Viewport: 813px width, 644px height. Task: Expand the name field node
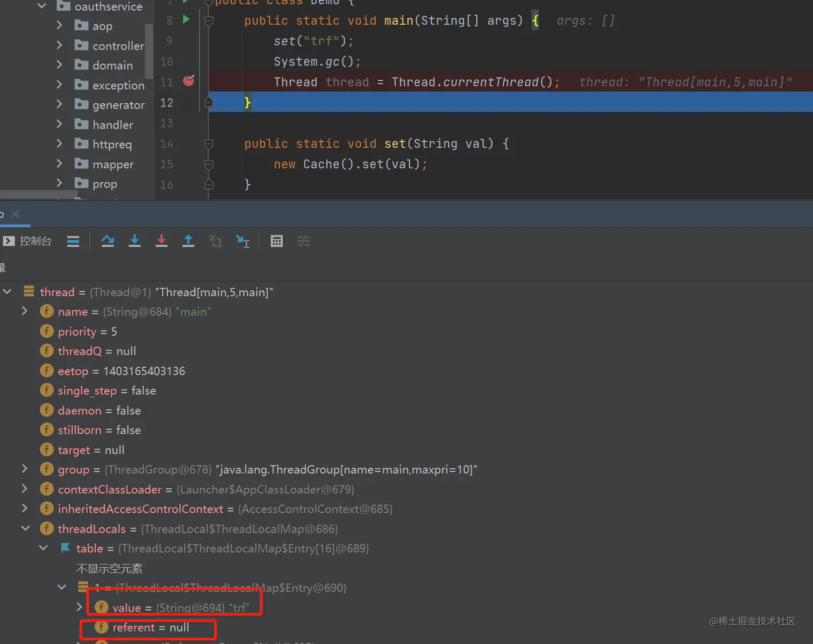tap(25, 311)
